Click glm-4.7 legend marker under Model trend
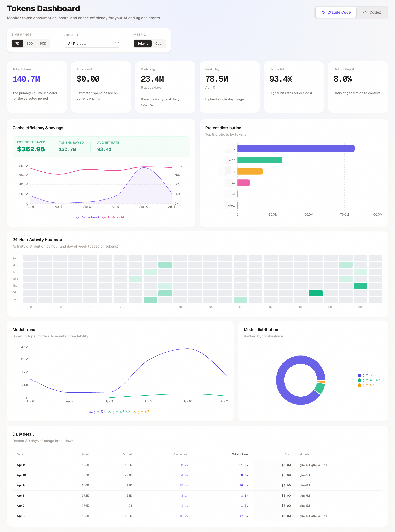 pyautogui.click(x=134, y=412)
